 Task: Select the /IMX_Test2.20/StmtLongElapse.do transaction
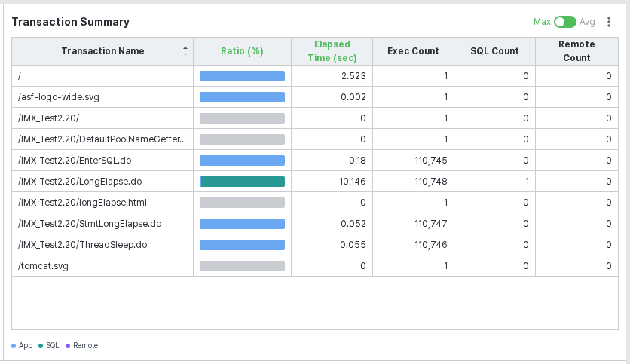(x=90, y=224)
